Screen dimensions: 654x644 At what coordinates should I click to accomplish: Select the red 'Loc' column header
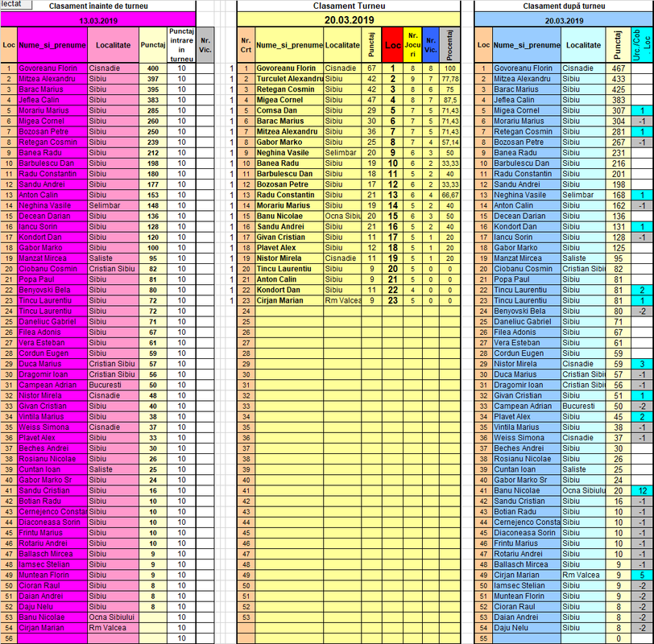(x=392, y=45)
